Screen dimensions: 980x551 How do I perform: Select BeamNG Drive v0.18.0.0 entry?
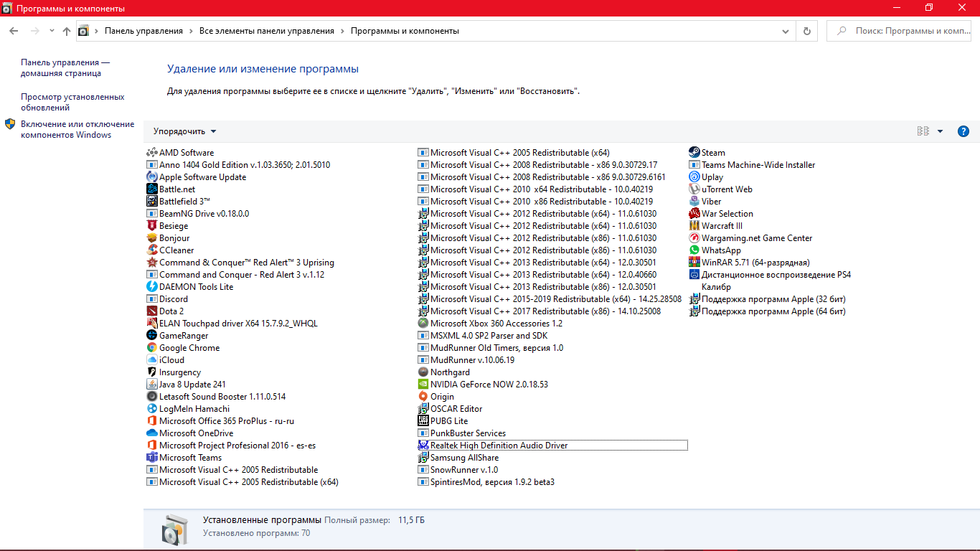tap(198, 214)
